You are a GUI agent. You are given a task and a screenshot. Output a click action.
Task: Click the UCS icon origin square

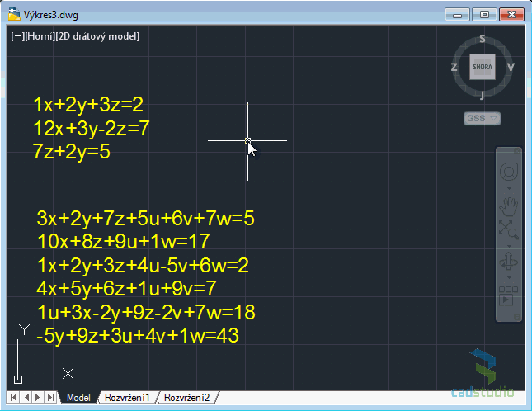click(x=18, y=379)
